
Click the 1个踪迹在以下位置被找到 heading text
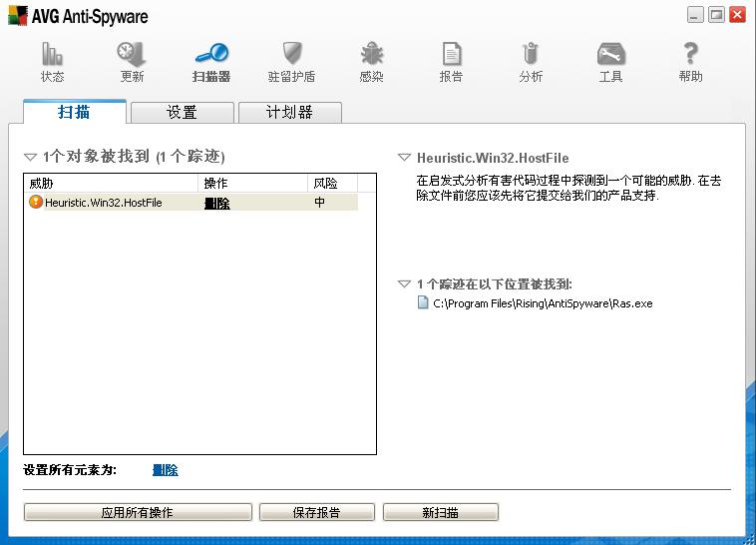(495, 284)
